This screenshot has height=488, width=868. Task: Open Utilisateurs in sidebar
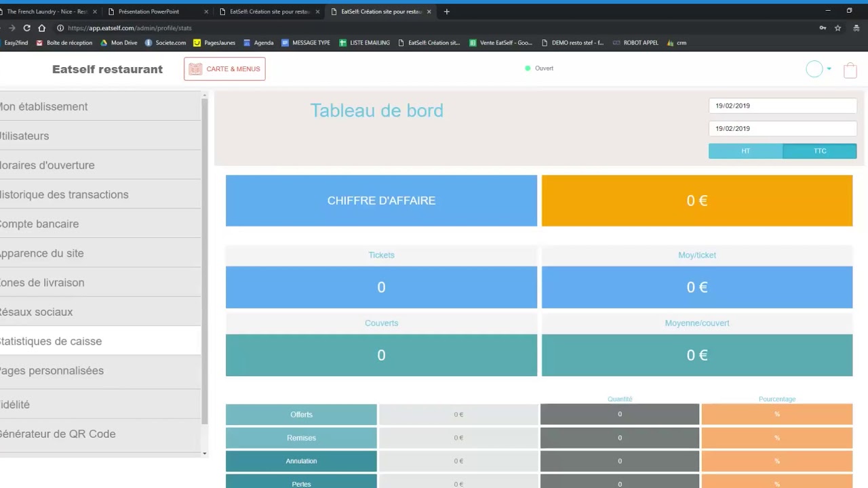coord(100,136)
